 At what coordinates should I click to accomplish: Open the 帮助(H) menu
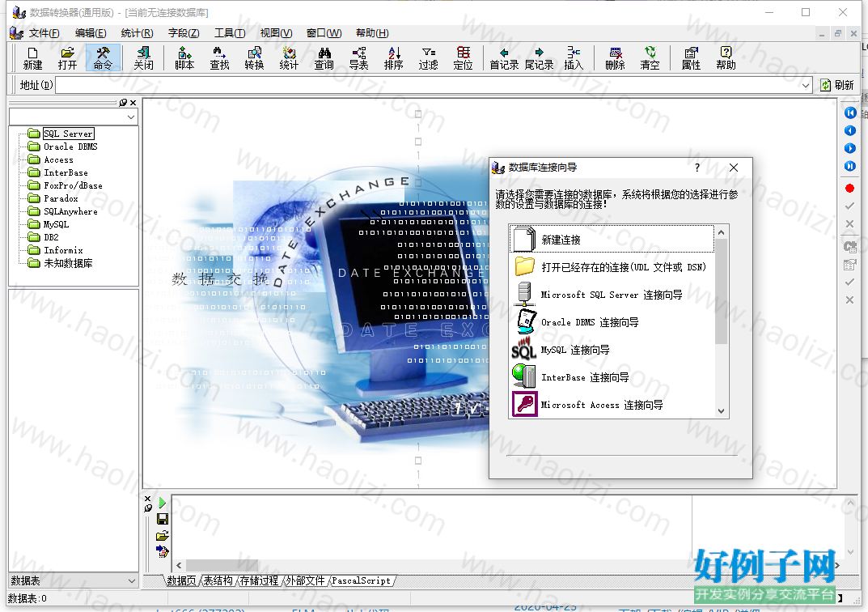[x=372, y=33]
